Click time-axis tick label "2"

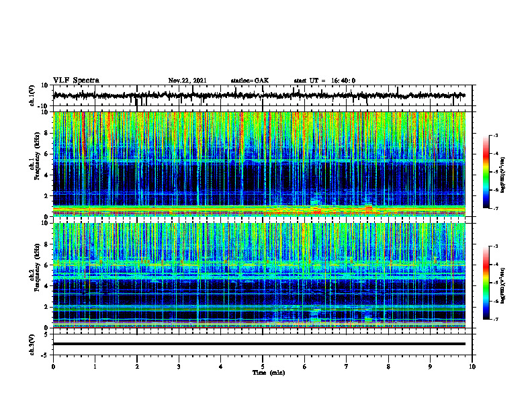point(137,367)
